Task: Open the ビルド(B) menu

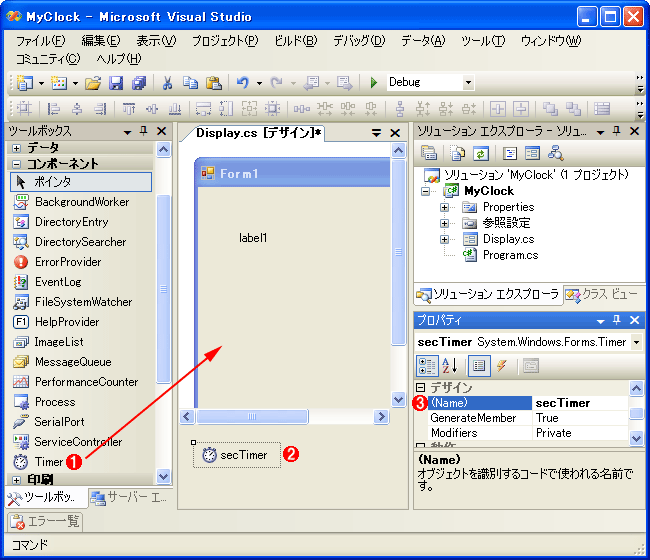Action: (x=296, y=41)
